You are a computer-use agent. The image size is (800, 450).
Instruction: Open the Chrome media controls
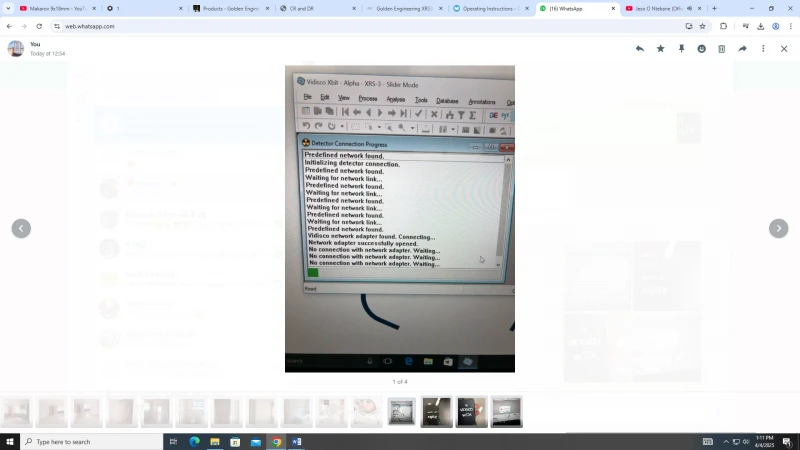click(746, 26)
